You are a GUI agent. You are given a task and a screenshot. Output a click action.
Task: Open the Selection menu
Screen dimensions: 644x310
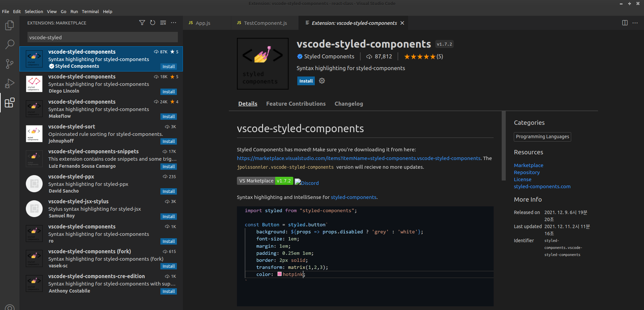coord(34,11)
